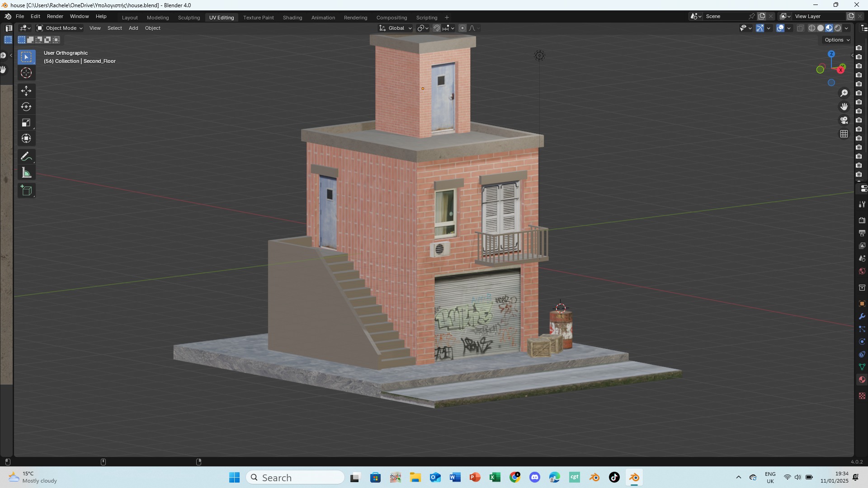Toggle snapping magnet in header
Viewport: 868px width, 488px height.
pos(437,28)
